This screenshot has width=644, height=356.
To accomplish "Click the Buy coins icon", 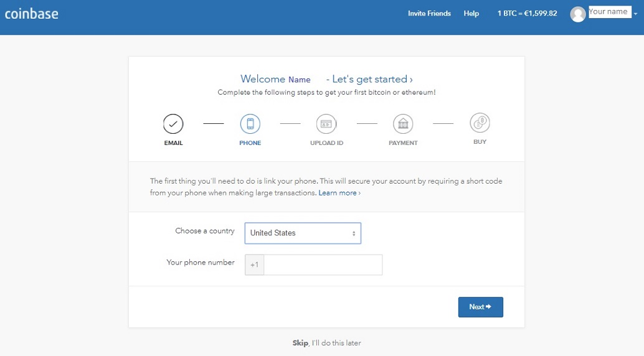I will click(480, 123).
